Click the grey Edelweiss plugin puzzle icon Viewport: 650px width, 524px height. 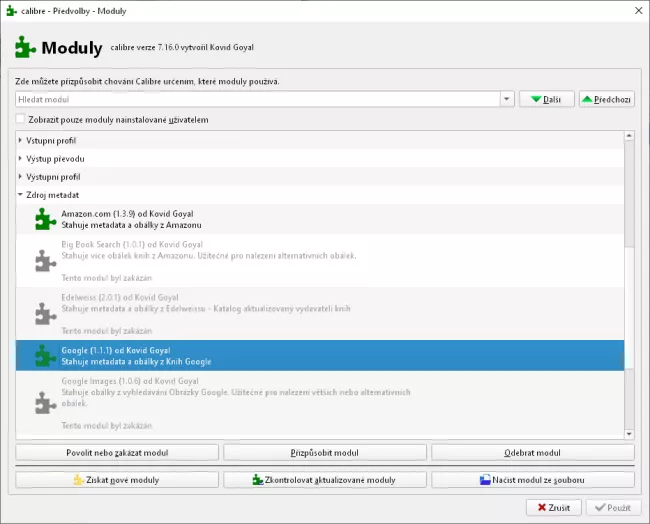pos(45,313)
